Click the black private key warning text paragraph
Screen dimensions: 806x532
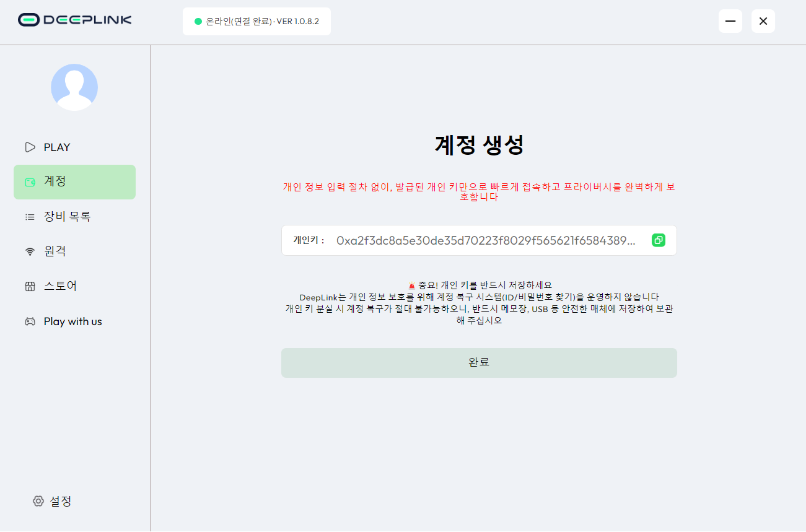[x=479, y=303]
